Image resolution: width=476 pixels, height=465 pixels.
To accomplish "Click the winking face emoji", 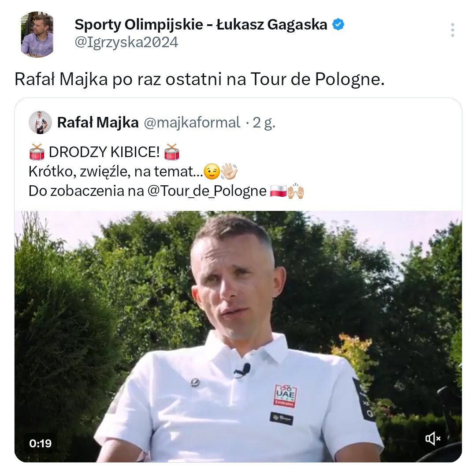I will pyautogui.click(x=212, y=172).
